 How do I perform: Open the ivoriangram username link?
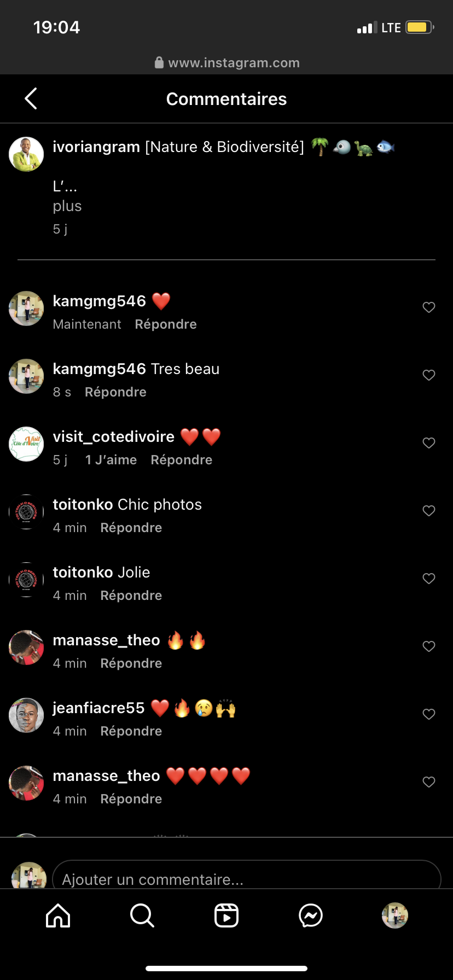point(96,147)
